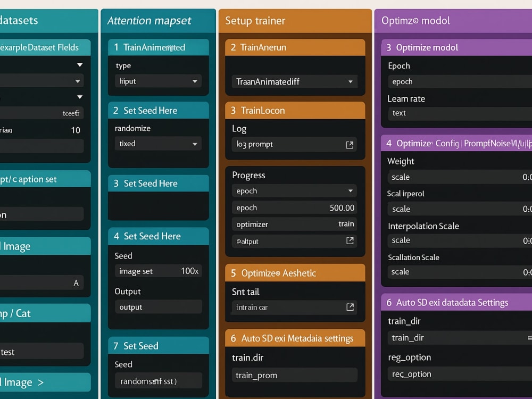Click the riaa value 10
Image resolution: width=532 pixels, height=399 pixels.
click(76, 130)
